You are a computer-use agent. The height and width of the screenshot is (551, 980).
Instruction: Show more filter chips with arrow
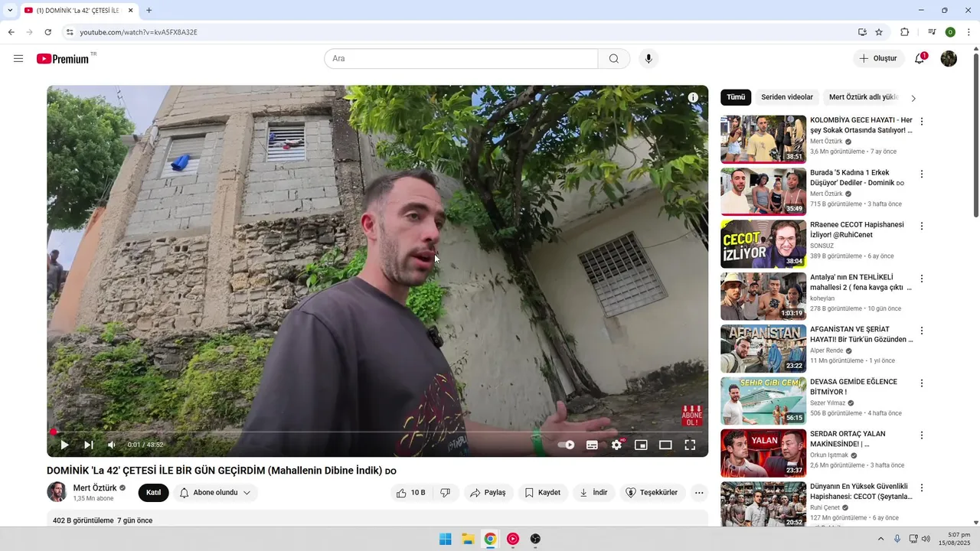coord(913,98)
